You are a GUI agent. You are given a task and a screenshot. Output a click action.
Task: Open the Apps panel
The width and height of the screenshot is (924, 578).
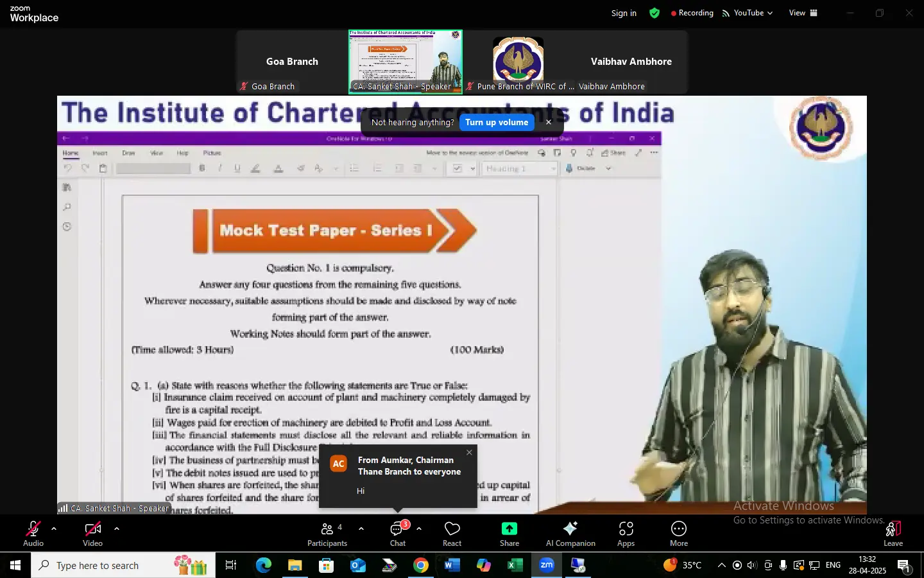pos(626,534)
